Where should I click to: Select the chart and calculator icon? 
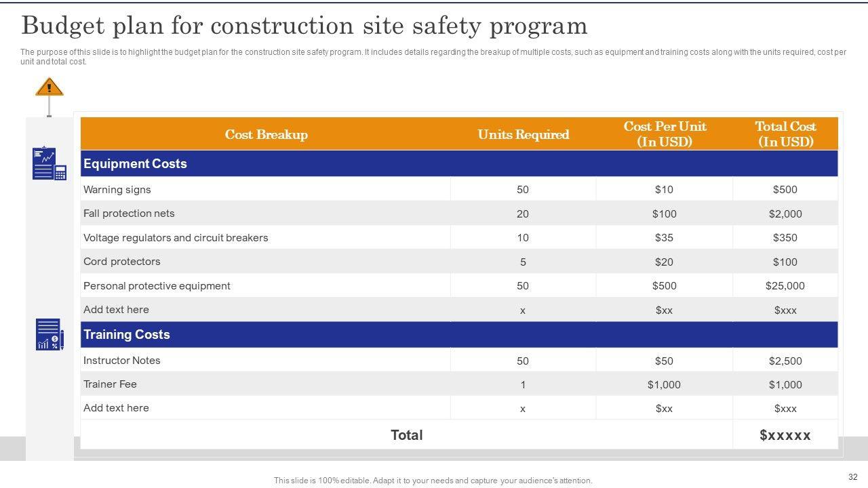point(49,163)
